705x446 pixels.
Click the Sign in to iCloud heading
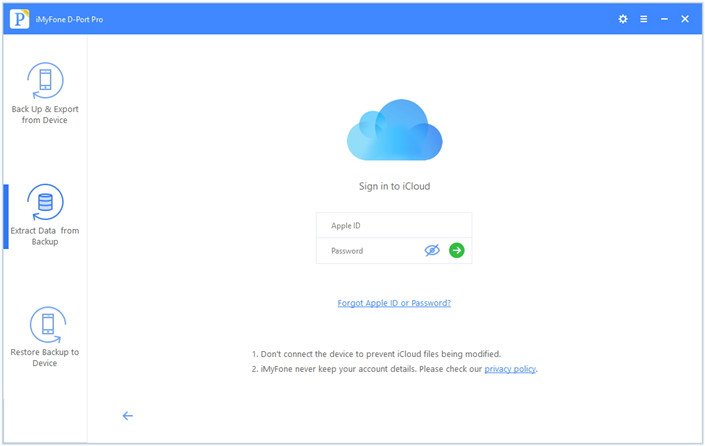(394, 187)
